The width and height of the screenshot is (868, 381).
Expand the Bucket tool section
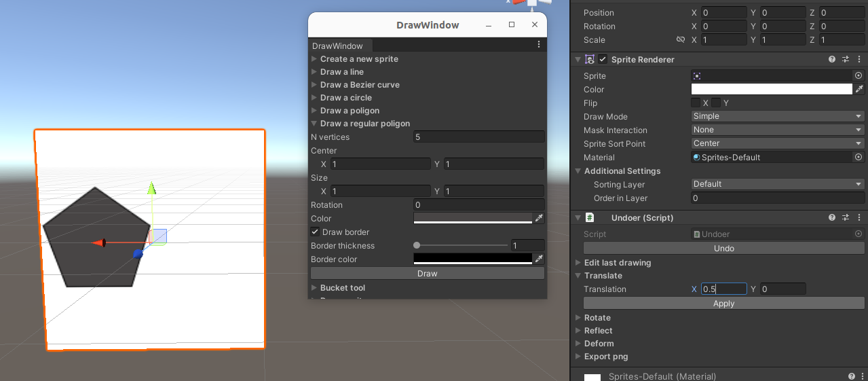tap(315, 288)
